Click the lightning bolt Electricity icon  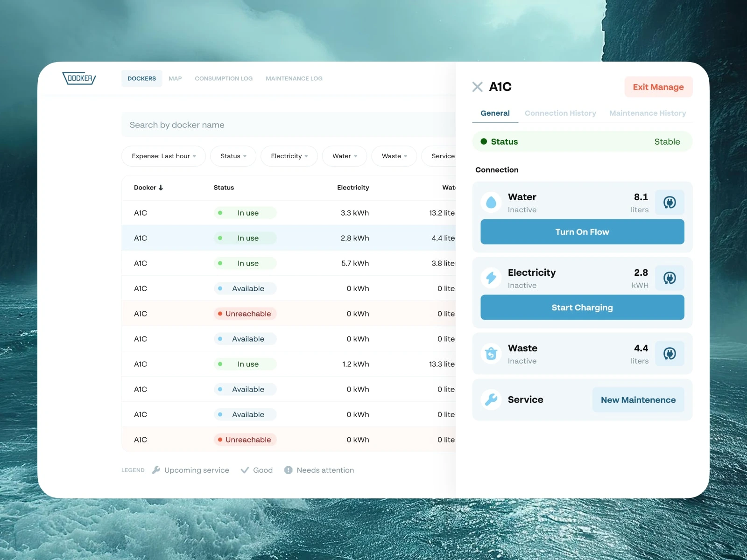point(491,278)
